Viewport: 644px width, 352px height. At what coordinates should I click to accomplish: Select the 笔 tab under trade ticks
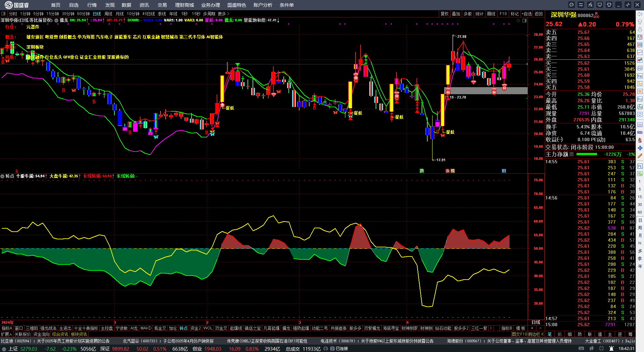point(550,334)
